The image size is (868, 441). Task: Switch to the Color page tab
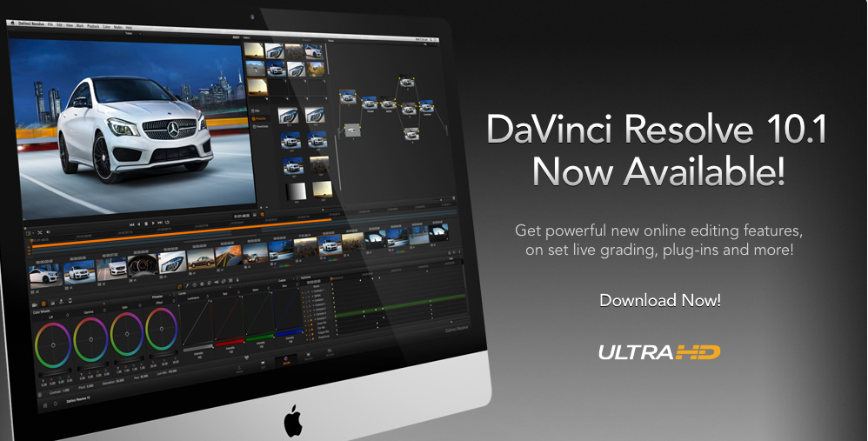click(x=286, y=360)
